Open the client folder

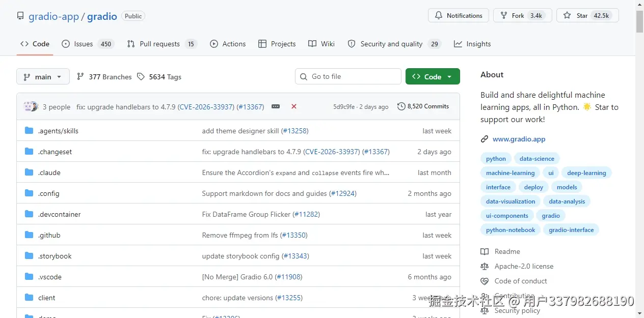pyautogui.click(x=47, y=298)
